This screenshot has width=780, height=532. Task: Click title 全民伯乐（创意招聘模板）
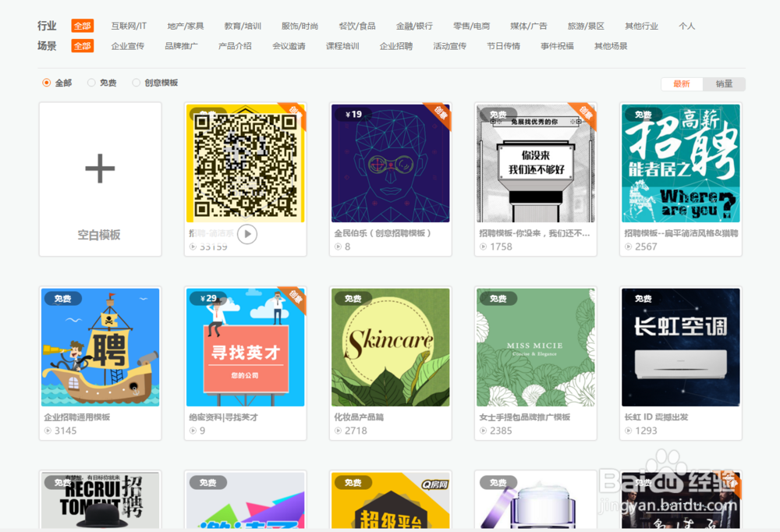[382, 233]
